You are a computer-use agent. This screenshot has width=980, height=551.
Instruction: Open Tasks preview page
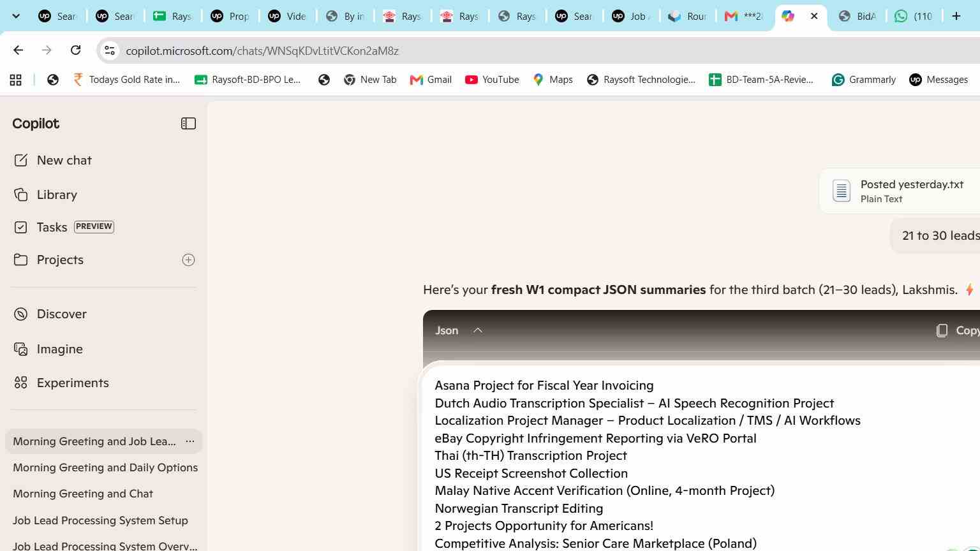pos(64,227)
